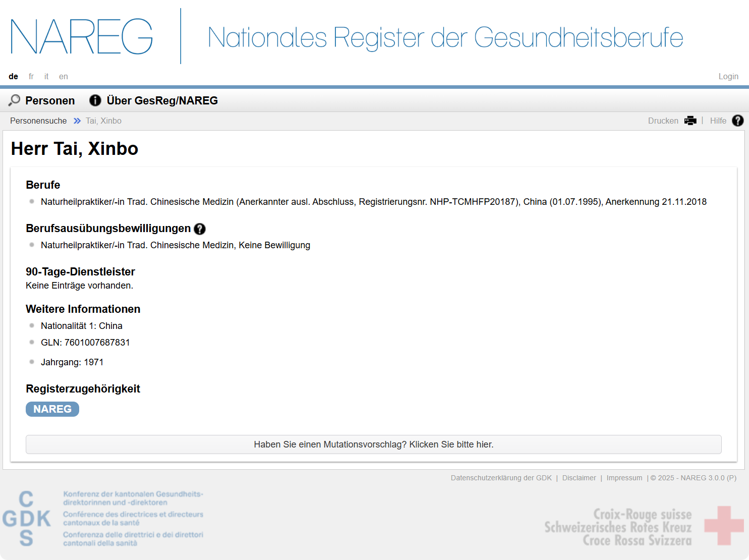Open help via the question mark icon beside Hilfe
The height and width of the screenshot is (560, 749).
pos(737,121)
